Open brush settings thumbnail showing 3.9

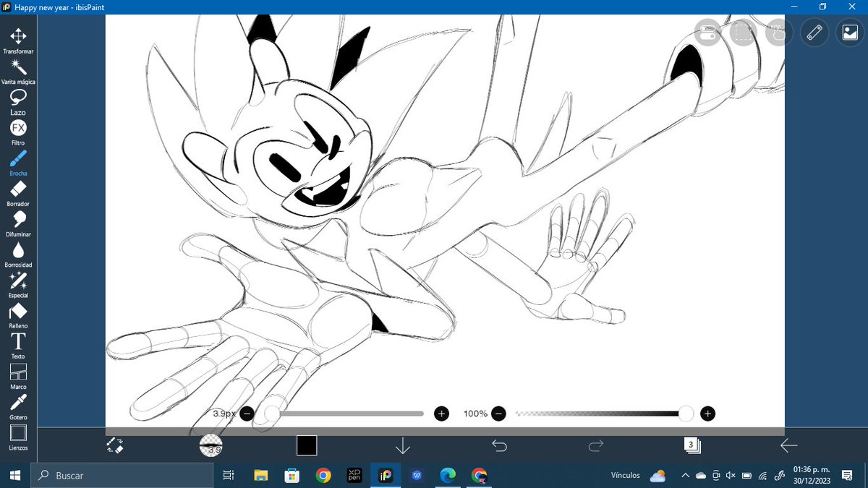pos(210,445)
